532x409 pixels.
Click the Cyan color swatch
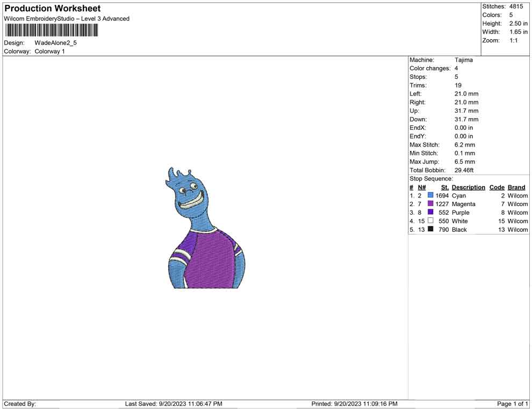click(430, 195)
